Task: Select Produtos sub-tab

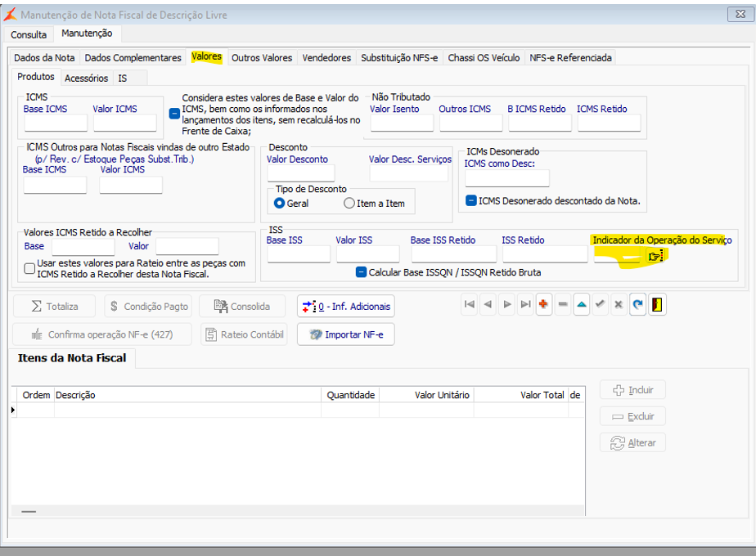Action: click(36, 77)
